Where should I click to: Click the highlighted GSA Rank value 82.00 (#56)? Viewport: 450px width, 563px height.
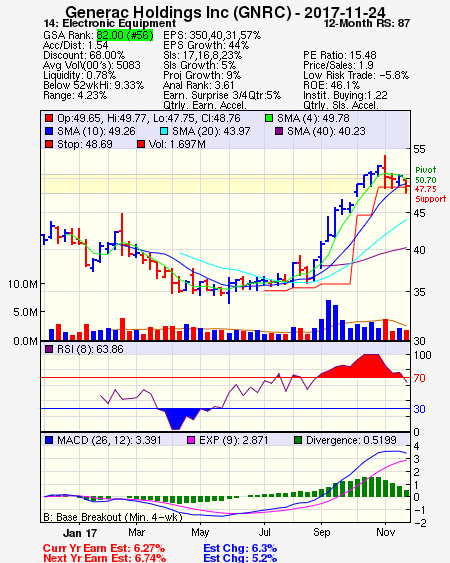(x=125, y=35)
